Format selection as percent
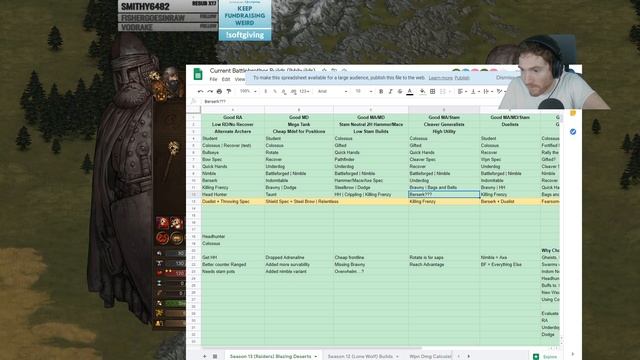Viewport: 640px width, 360px height. pos(275,91)
